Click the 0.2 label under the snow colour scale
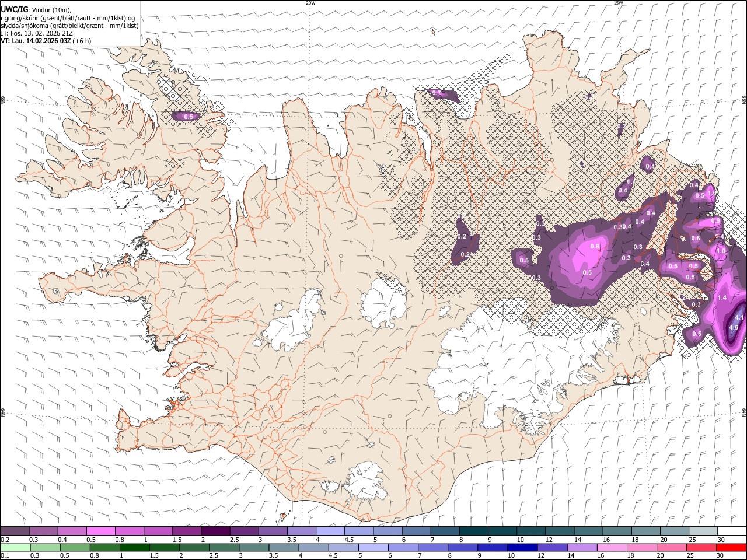 tap(5, 540)
